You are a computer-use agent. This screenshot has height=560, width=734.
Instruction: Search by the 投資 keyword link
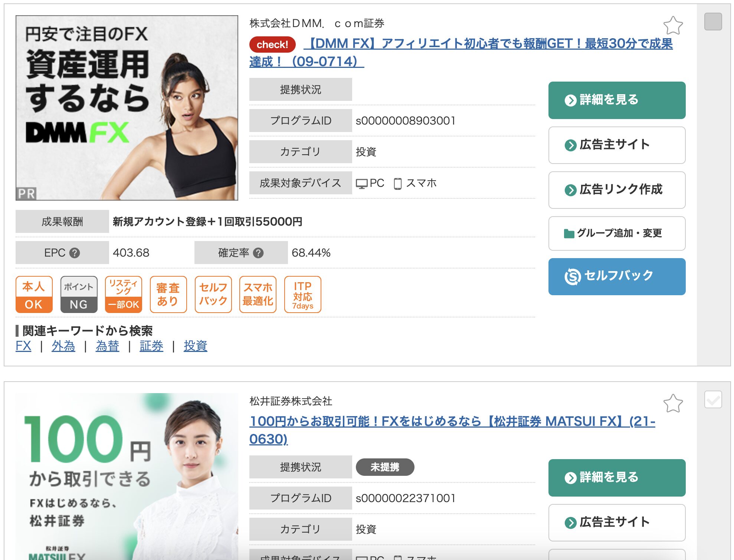196,346
